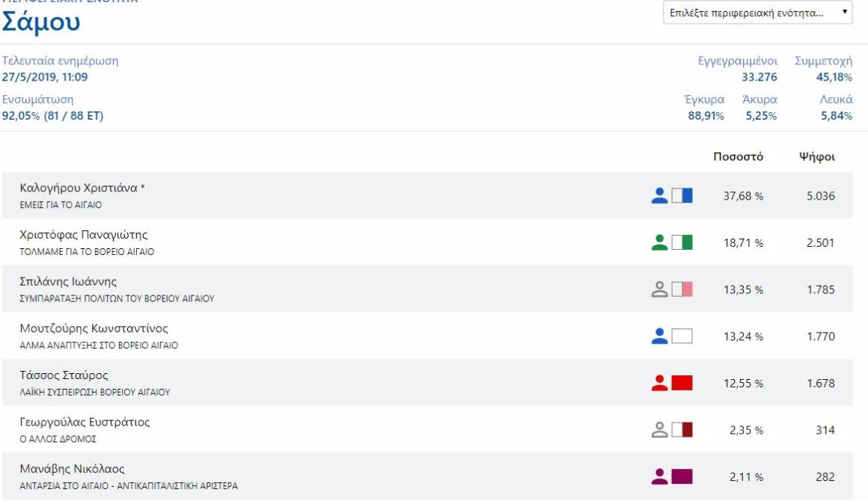Click the blank ballots value 5,84%
This screenshot has height=501, width=868.
point(837,116)
